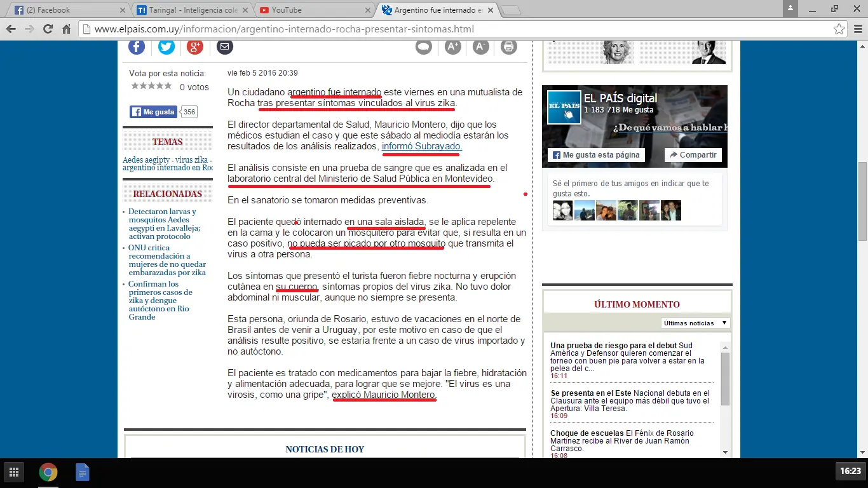Share the article on Twitter icon
Screen dimensions: 868x488
(x=166, y=46)
